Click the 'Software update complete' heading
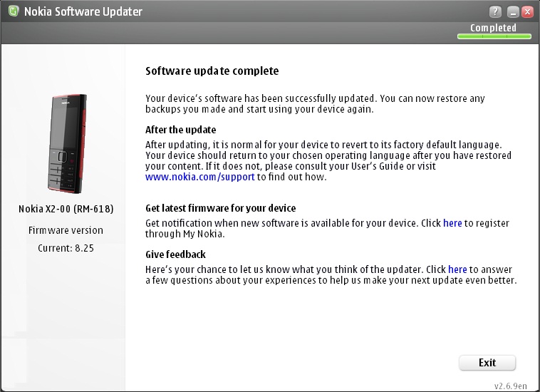 coord(212,71)
